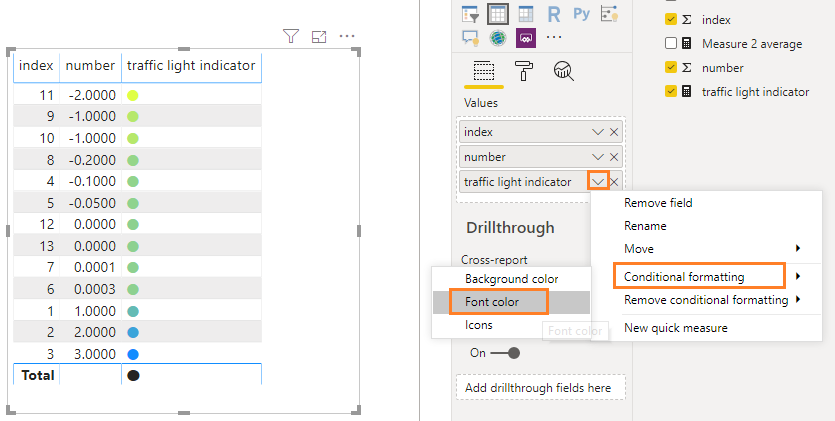Select the -0.0500 number cell
835x421 pixels.
coord(91,203)
